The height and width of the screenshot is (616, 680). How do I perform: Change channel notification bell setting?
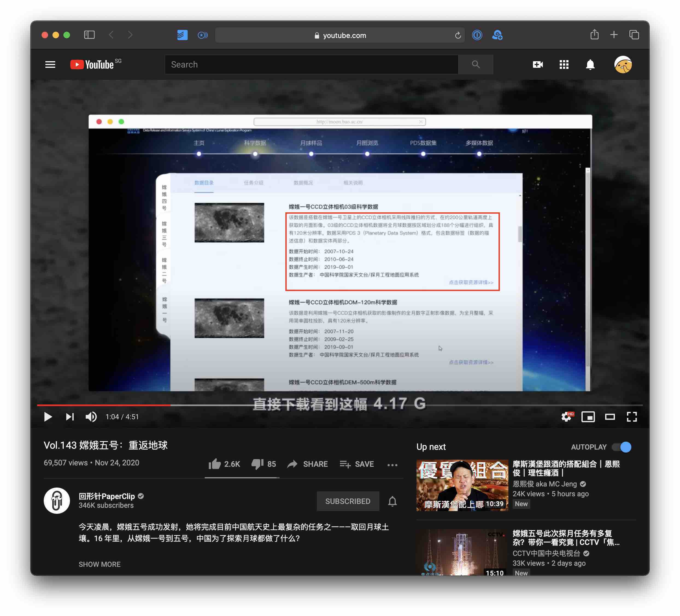[x=392, y=501]
